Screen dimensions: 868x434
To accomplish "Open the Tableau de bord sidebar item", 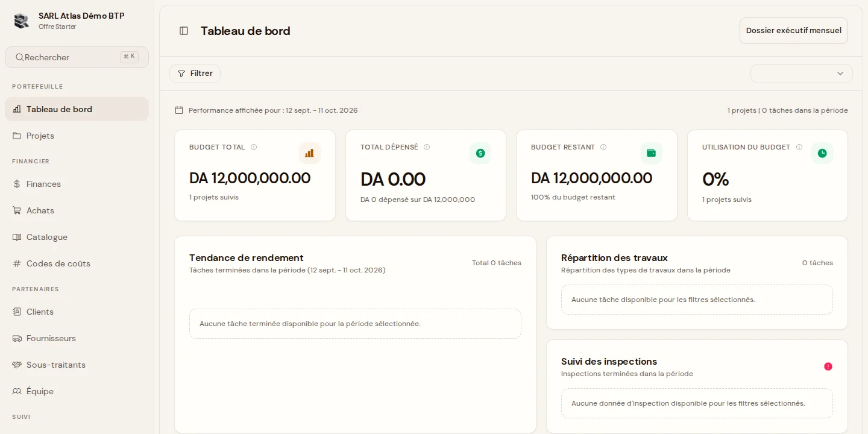I will pos(77,109).
